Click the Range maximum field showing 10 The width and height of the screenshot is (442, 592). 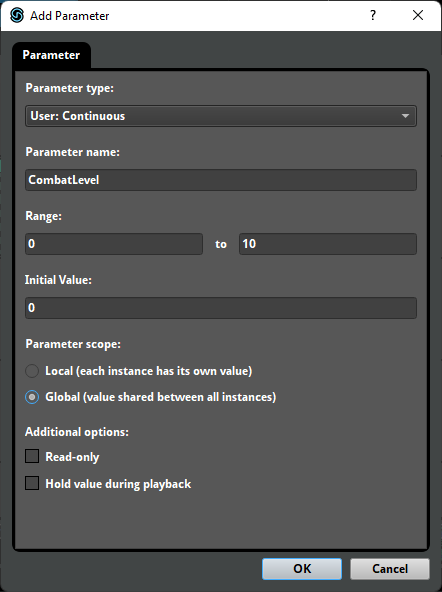tap(328, 244)
